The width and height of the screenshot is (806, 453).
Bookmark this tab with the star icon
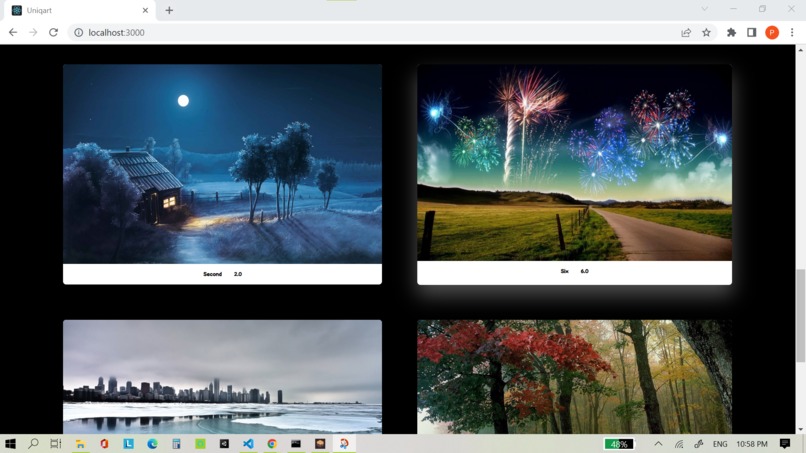tap(706, 32)
